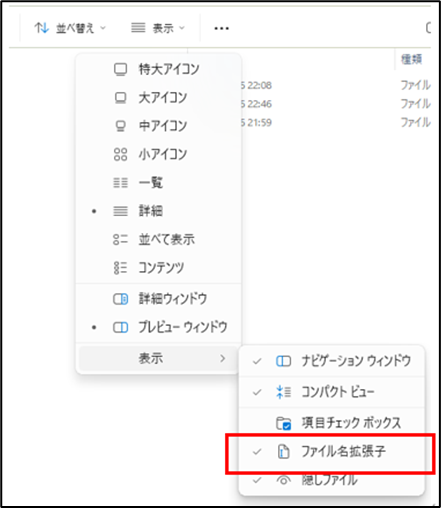Switch to 中アイコン view icon

[x=120, y=126]
